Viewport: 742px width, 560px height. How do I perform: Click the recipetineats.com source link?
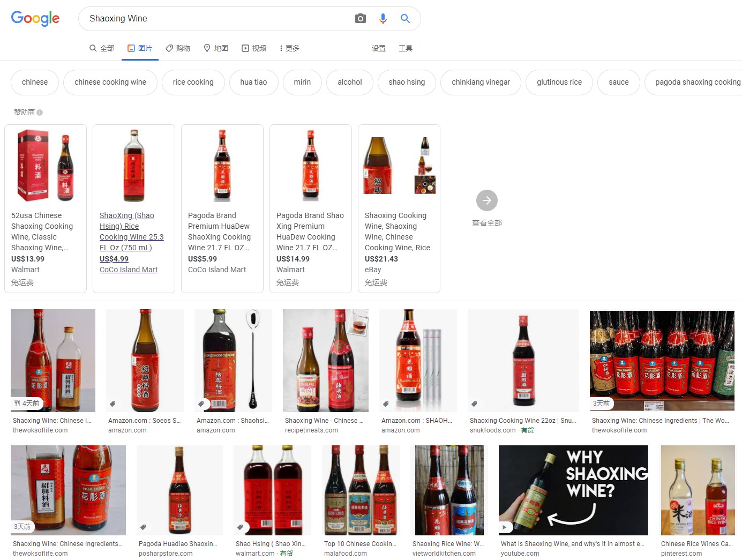311,430
